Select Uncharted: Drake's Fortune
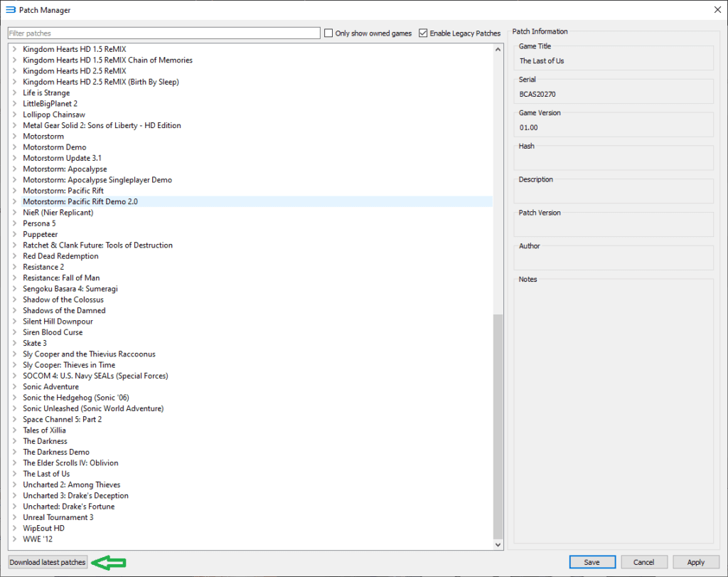Screen dimensions: 728x577 [69, 507]
